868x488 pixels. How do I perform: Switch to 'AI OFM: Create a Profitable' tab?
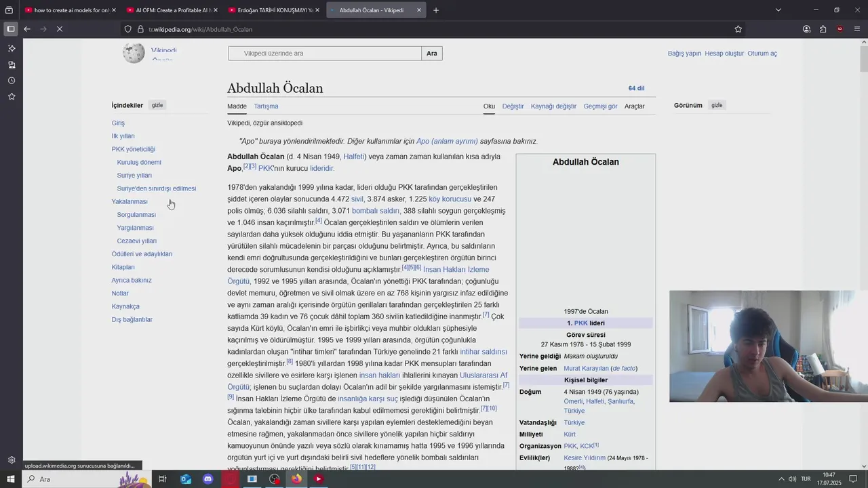pos(172,10)
